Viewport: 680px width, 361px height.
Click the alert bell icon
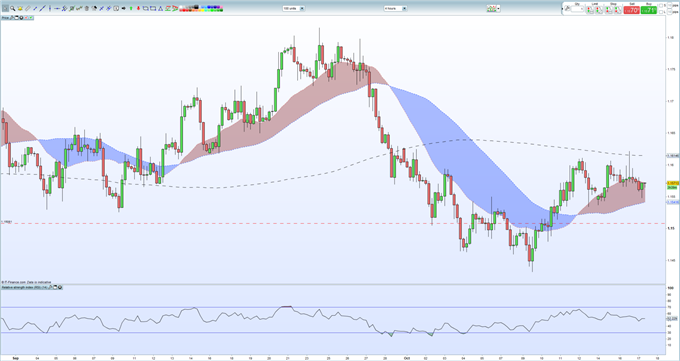point(20,9)
